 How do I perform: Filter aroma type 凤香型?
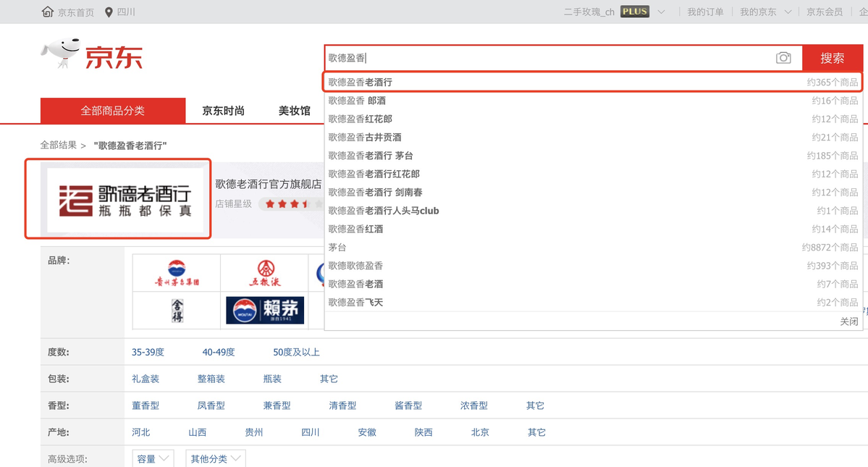(211, 405)
